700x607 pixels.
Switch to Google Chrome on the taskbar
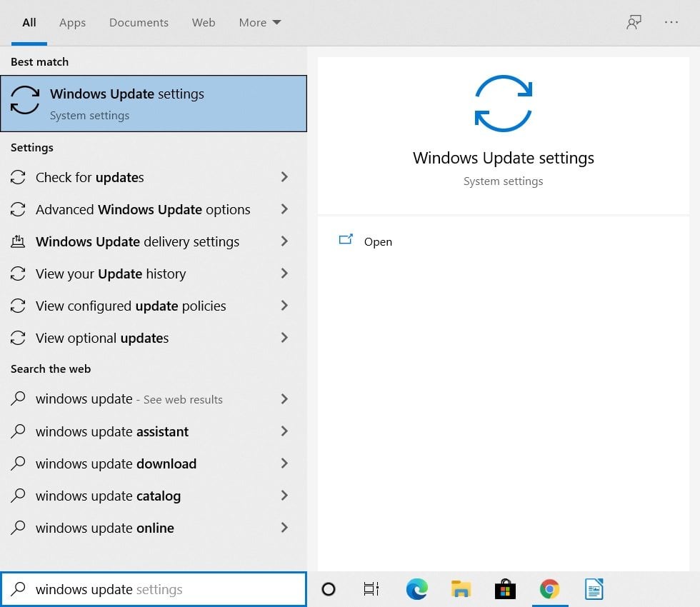click(549, 589)
